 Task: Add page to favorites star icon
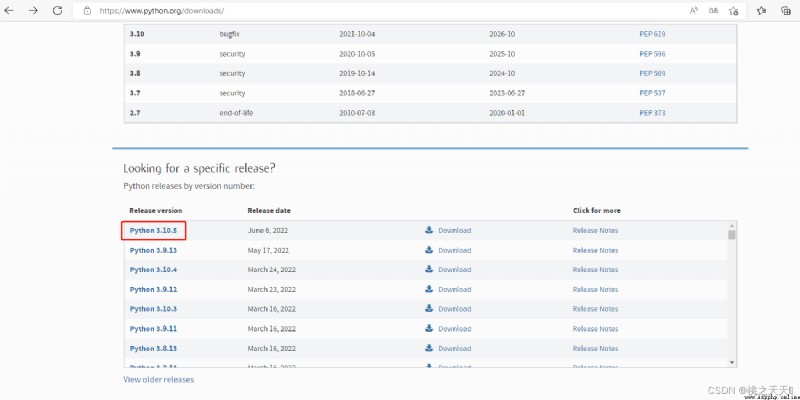coord(734,10)
